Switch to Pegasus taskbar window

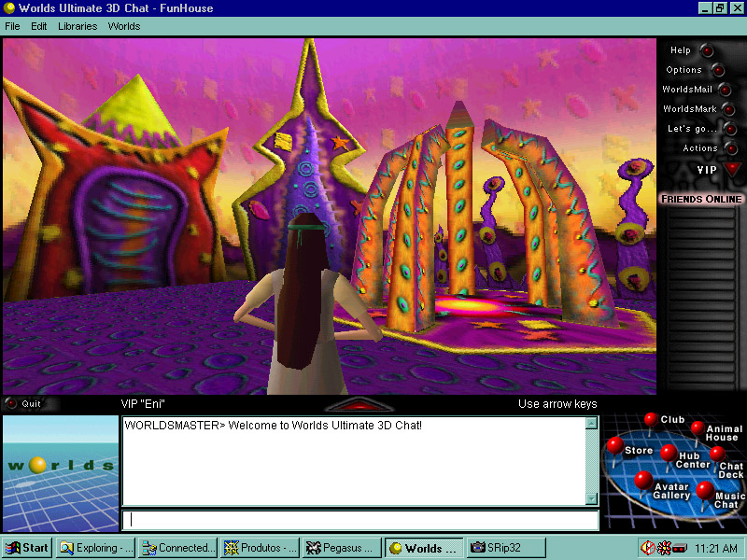(342, 548)
